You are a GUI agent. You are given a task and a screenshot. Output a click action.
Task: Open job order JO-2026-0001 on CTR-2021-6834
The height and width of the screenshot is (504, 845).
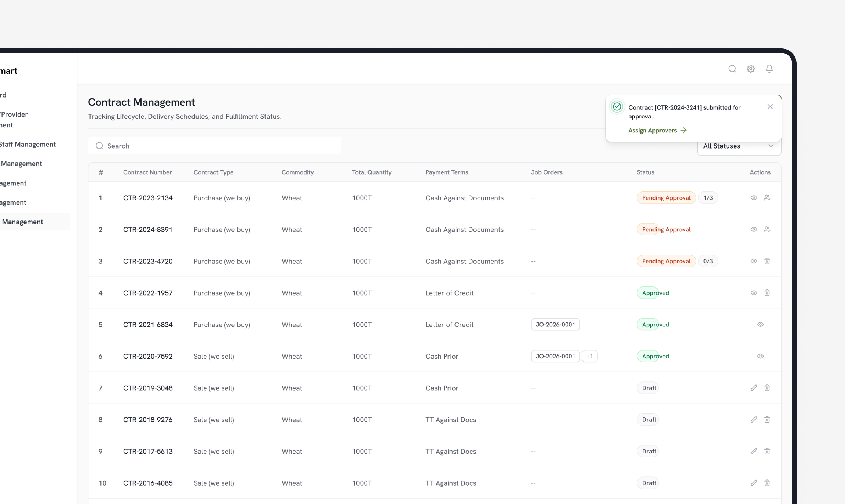coord(555,325)
